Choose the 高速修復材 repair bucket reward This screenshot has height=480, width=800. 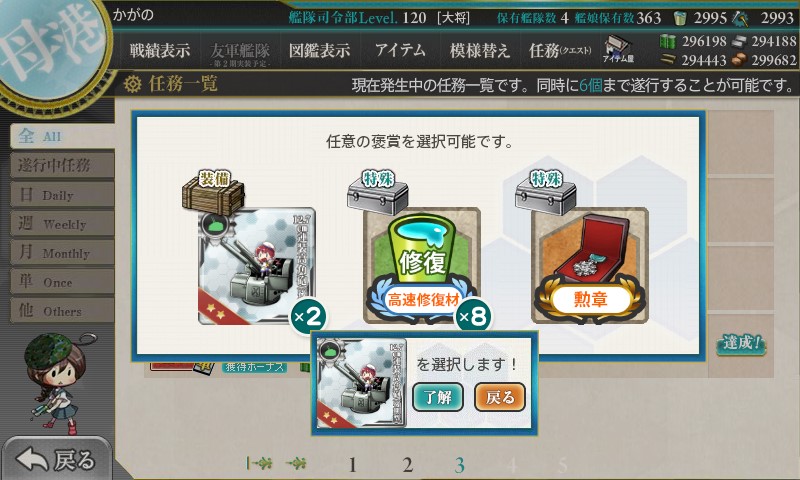click(421, 266)
